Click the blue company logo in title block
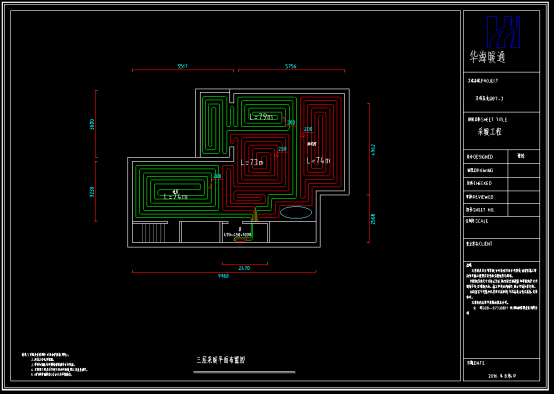554x394 pixels. tap(503, 32)
